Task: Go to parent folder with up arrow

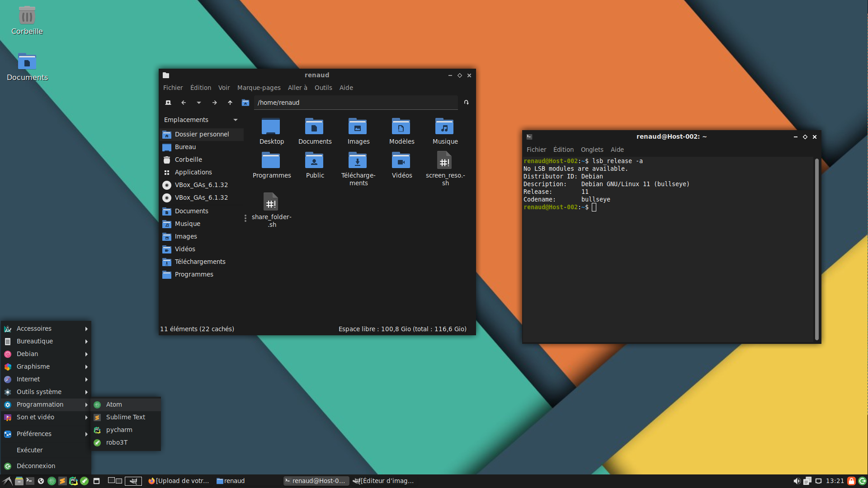Action: click(230, 103)
